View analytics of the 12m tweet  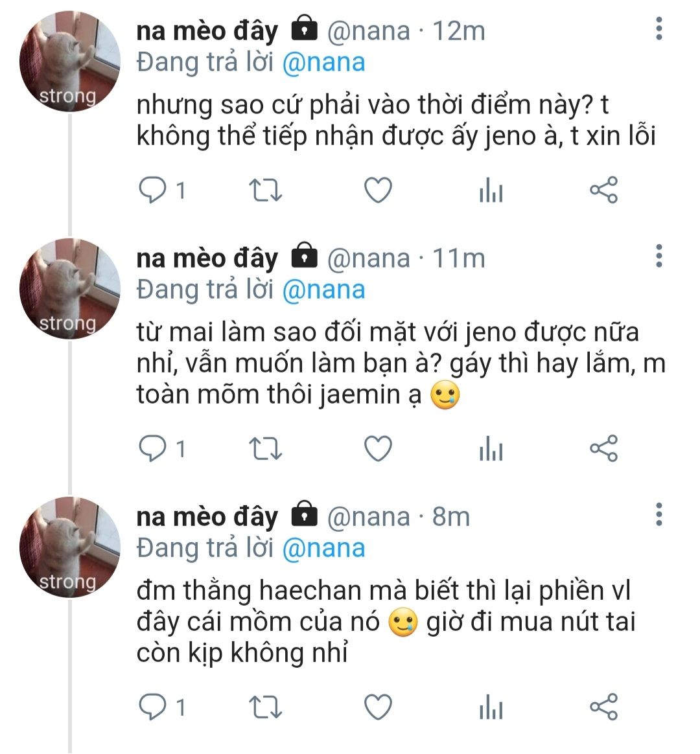point(491,191)
